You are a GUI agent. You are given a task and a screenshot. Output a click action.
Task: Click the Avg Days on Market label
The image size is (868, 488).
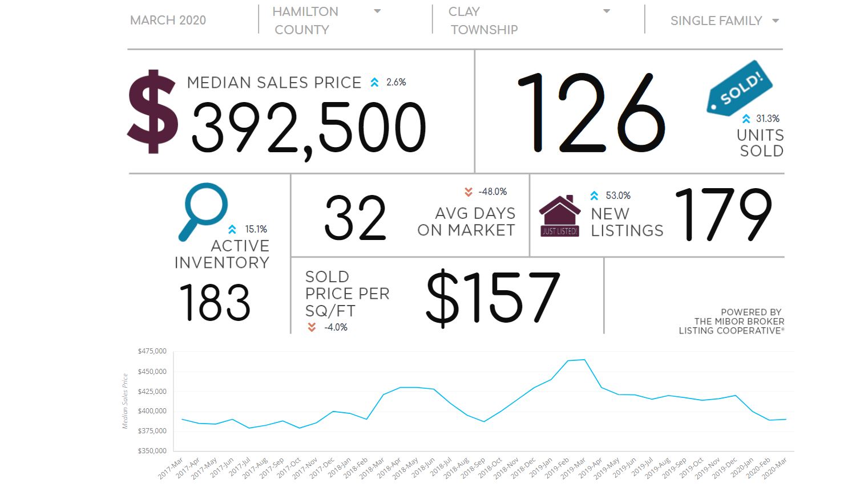coord(466,222)
